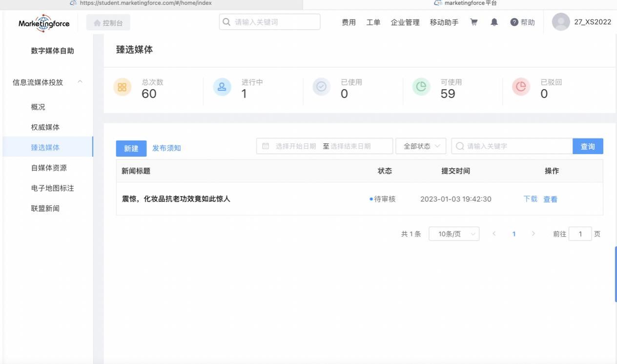
Task: Click the 新建 button
Action: pos(131,148)
